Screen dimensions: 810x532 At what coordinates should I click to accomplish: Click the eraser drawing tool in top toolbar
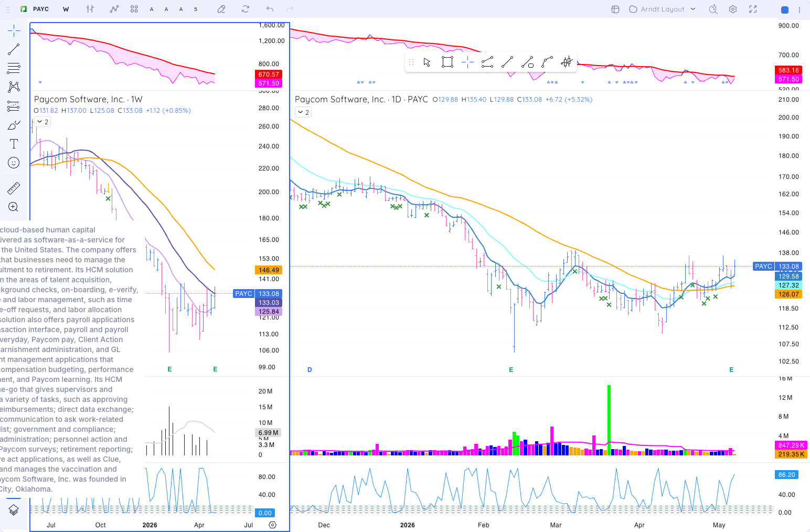click(221, 9)
